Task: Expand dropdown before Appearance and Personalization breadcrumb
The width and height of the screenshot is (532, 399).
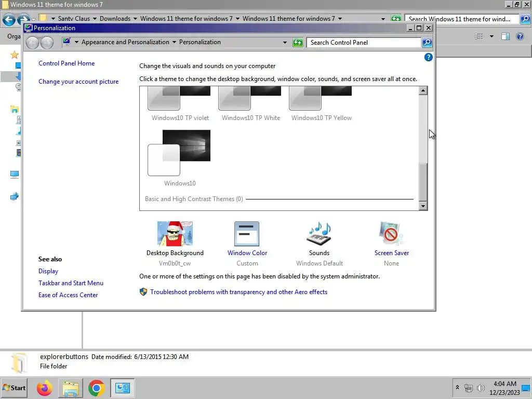Action: pyautogui.click(x=76, y=42)
